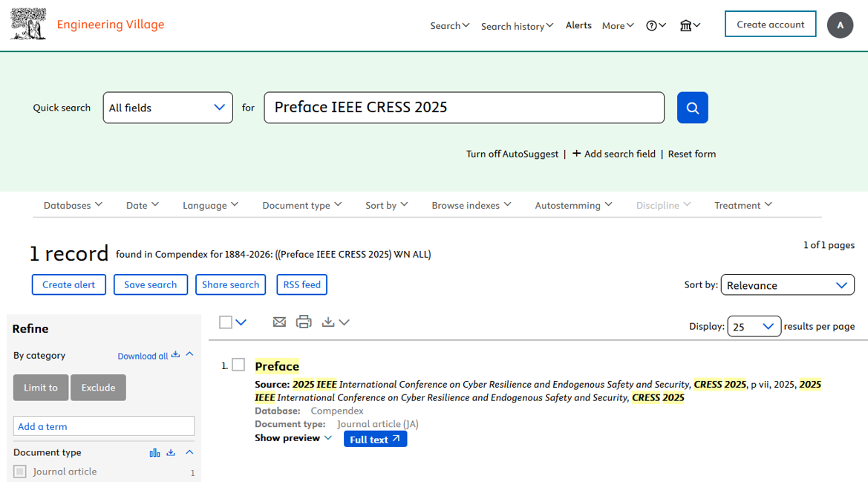Open the Databases filter menu
868x482 pixels.
[x=73, y=205]
